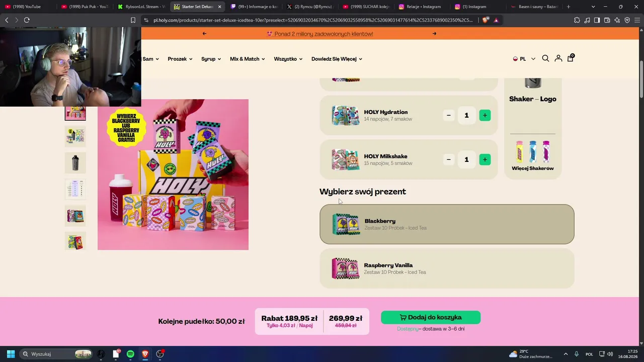Switch to the Basen i sauny tab
This screenshot has height=362, width=644.
(x=534, y=7)
